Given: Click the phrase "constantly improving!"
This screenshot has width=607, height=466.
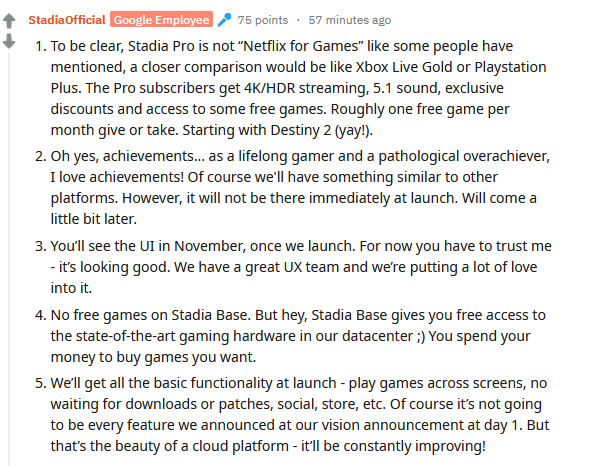Looking at the screenshot, I should click(414, 446).
